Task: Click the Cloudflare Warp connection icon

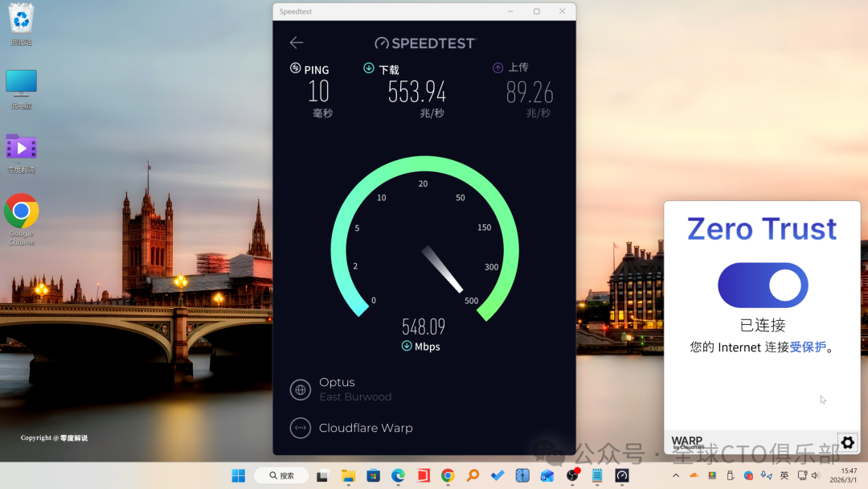Action: [x=301, y=428]
